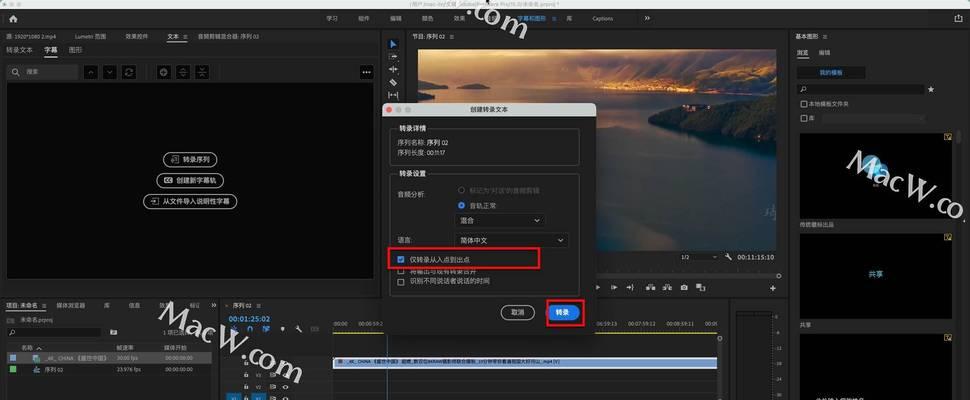
Task: Expand workspace overflow chevrons in top bar
Action: coord(647,19)
